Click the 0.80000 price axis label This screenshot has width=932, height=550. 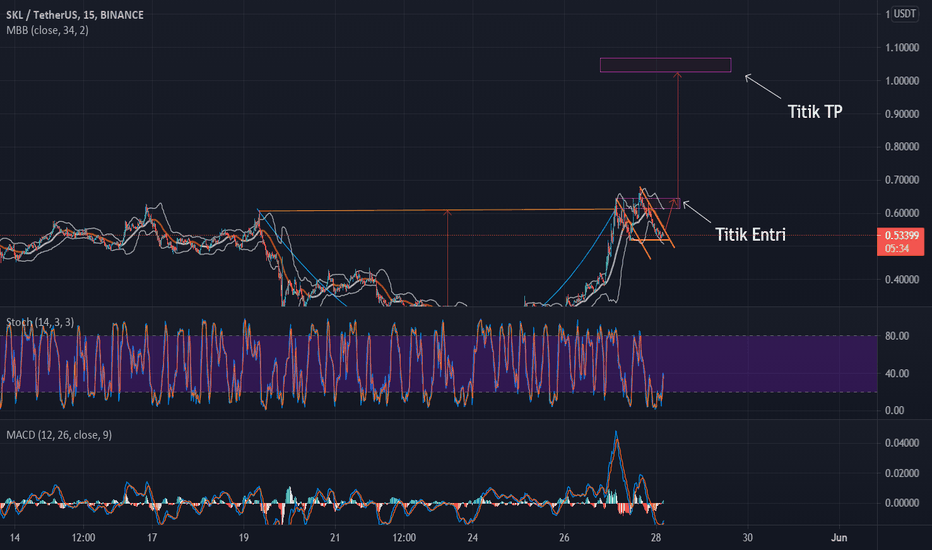pos(902,147)
